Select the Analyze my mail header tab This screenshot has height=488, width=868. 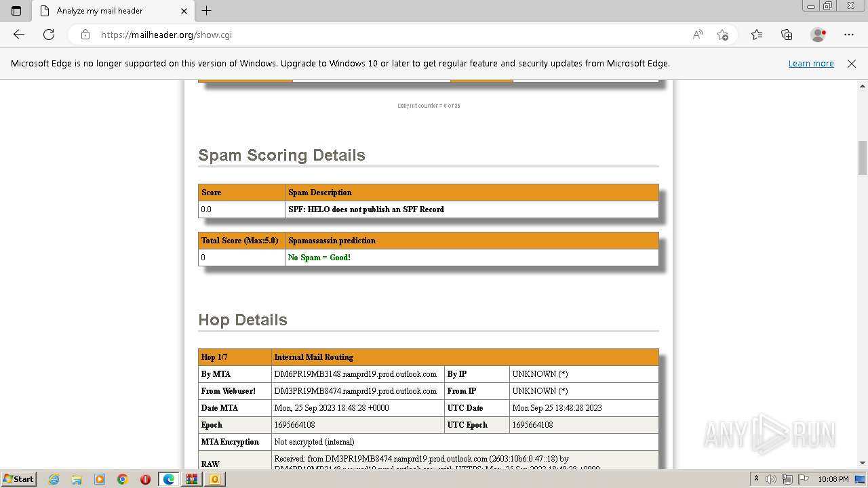pyautogui.click(x=114, y=11)
